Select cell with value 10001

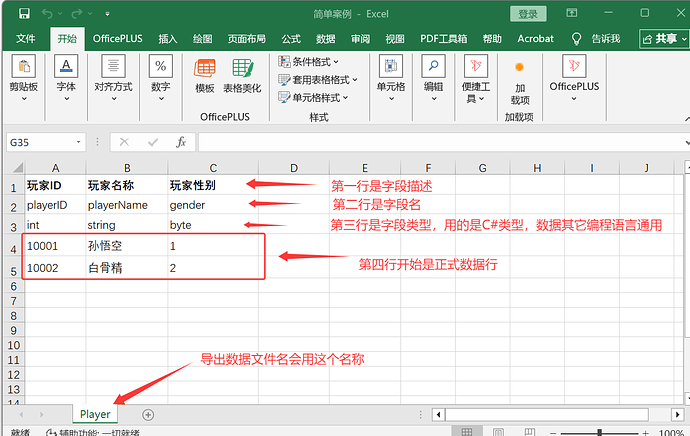(55, 246)
